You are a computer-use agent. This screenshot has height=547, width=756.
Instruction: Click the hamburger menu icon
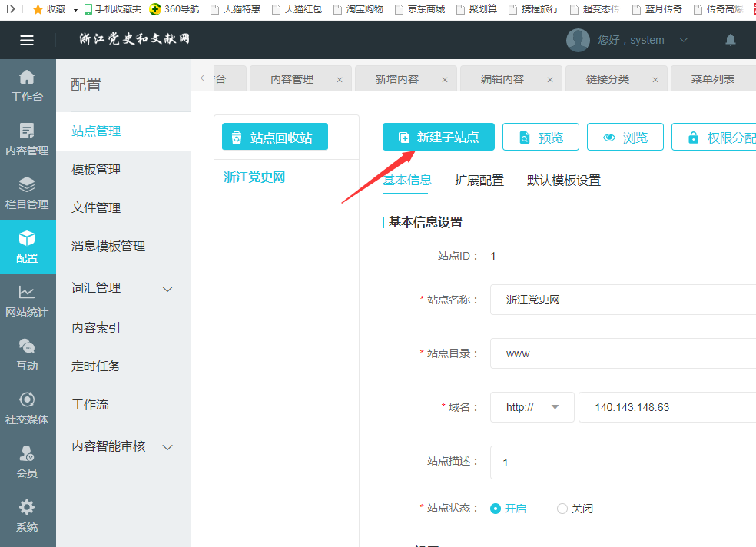click(27, 41)
